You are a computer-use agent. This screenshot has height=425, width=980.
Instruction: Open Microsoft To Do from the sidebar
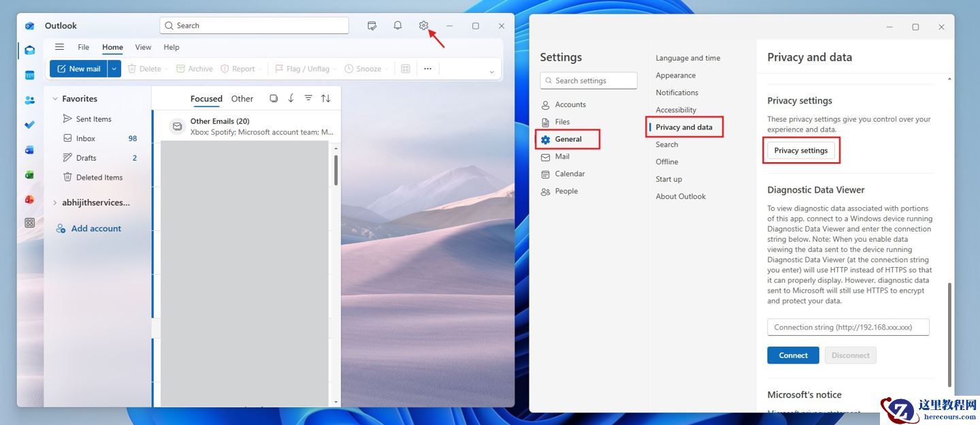tap(29, 124)
